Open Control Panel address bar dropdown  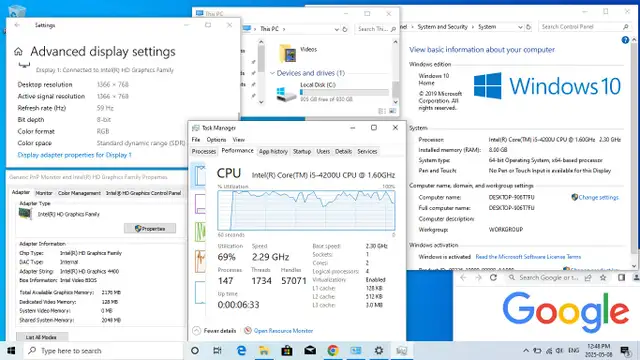coord(520,27)
